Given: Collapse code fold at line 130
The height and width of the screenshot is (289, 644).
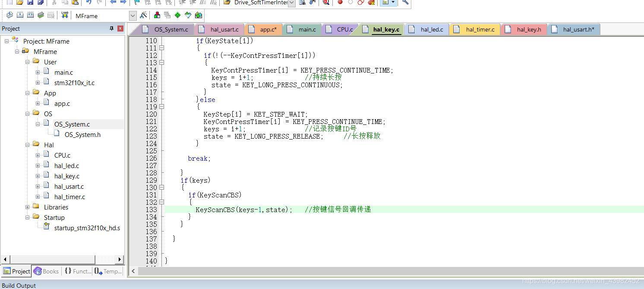Looking at the screenshot, I should [161, 187].
